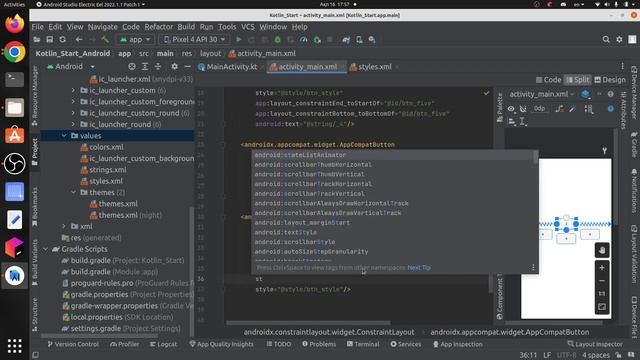Expand the ic_launcher_custom folder
The height and width of the screenshot is (360, 640).
[73, 90]
